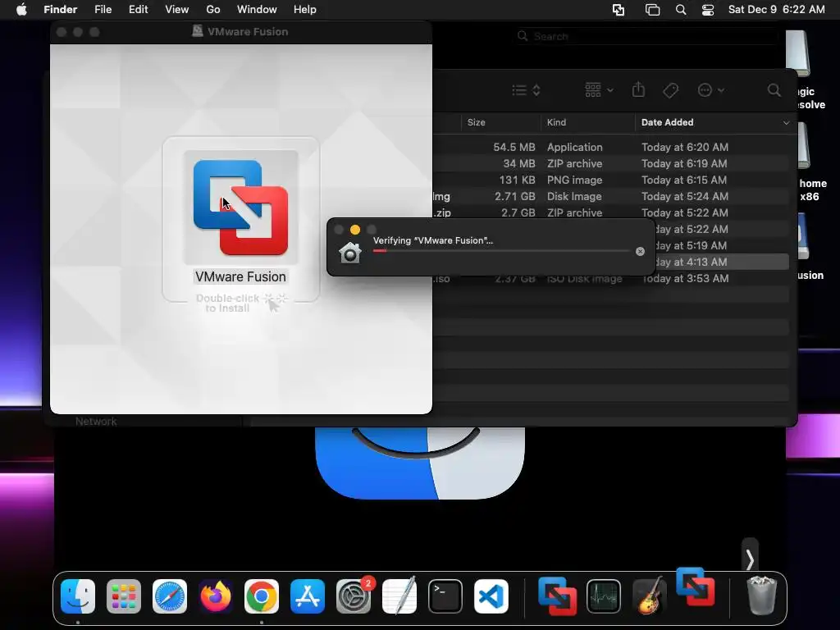Image resolution: width=840 pixels, height=630 pixels.
Task: Click the verification progress bar
Action: [501, 251]
